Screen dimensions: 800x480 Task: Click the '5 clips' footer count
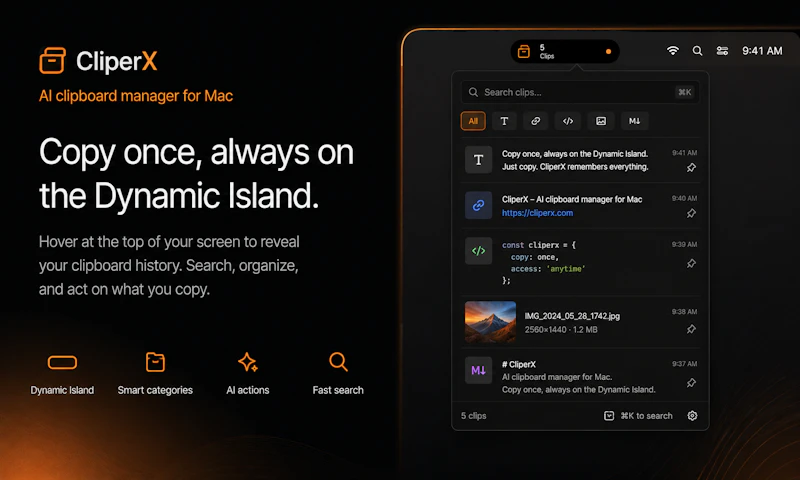click(x=473, y=416)
